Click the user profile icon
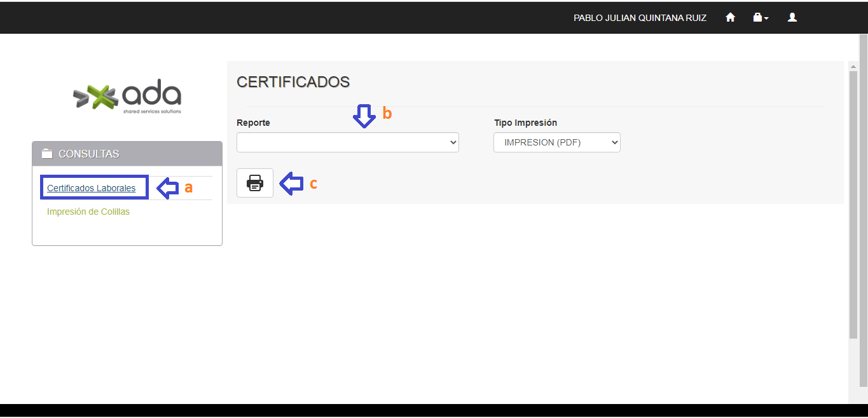Image resolution: width=868 pixels, height=418 pixels. pyautogui.click(x=792, y=18)
